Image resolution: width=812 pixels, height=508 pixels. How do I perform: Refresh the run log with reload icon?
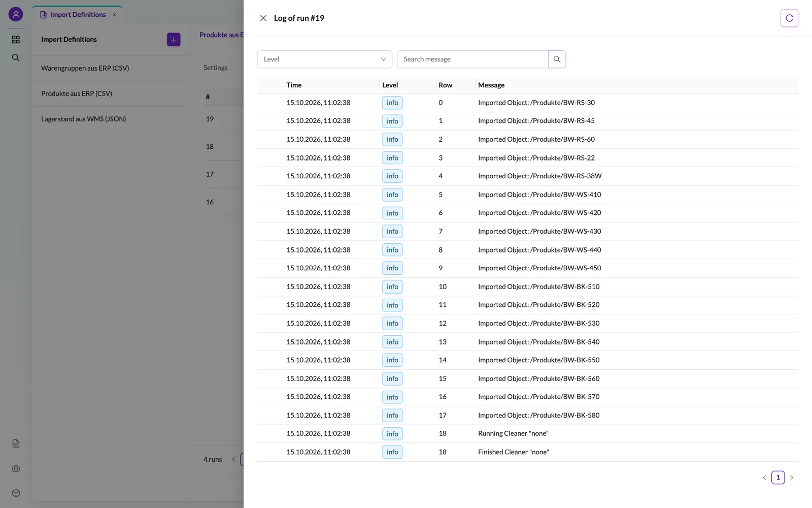pos(789,18)
